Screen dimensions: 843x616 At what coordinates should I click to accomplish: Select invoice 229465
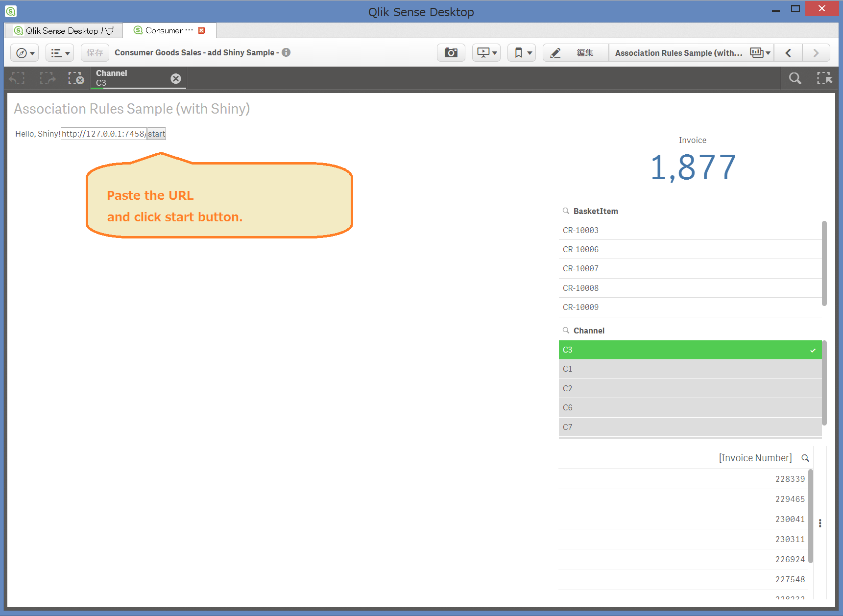(x=684, y=499)
